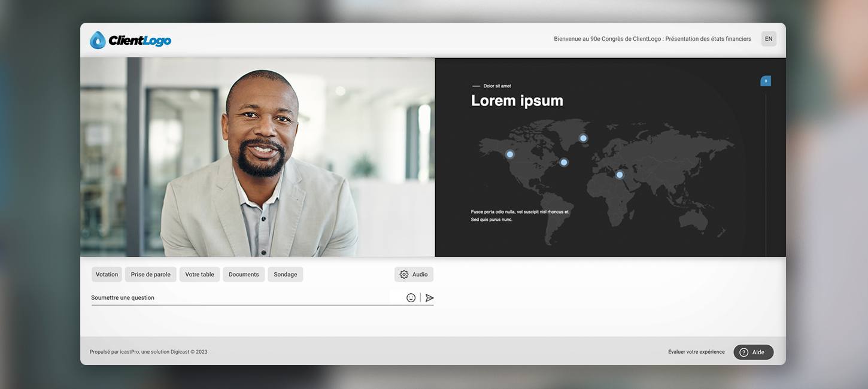Select the map marker on western North America
Screen dimensions: 868x389
point(510,154)
